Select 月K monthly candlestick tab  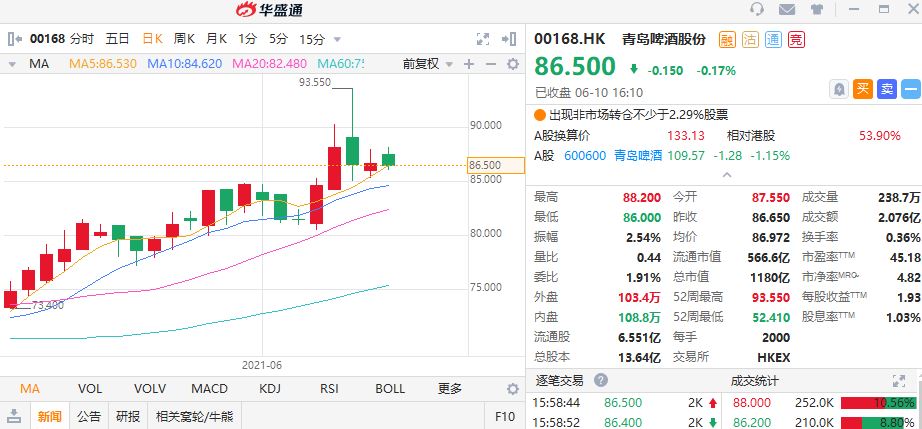216,39
